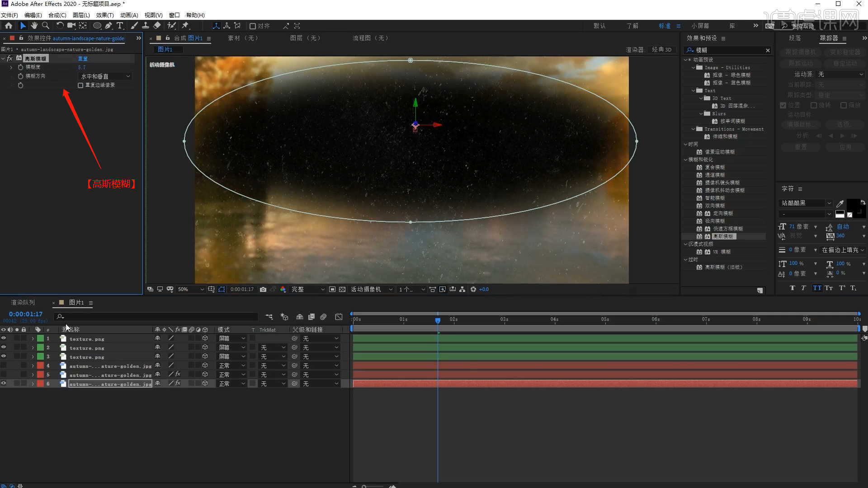This screenshot has height=488, width=868.
Task: Select the Pen tool
Action: (108, 26)
